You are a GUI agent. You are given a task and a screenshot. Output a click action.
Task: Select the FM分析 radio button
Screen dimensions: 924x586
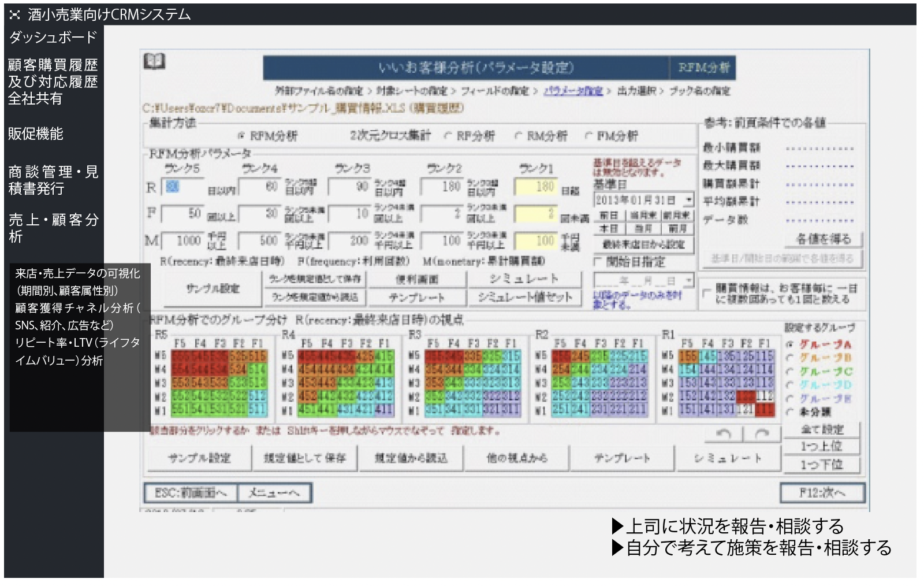tap(588, 136)
